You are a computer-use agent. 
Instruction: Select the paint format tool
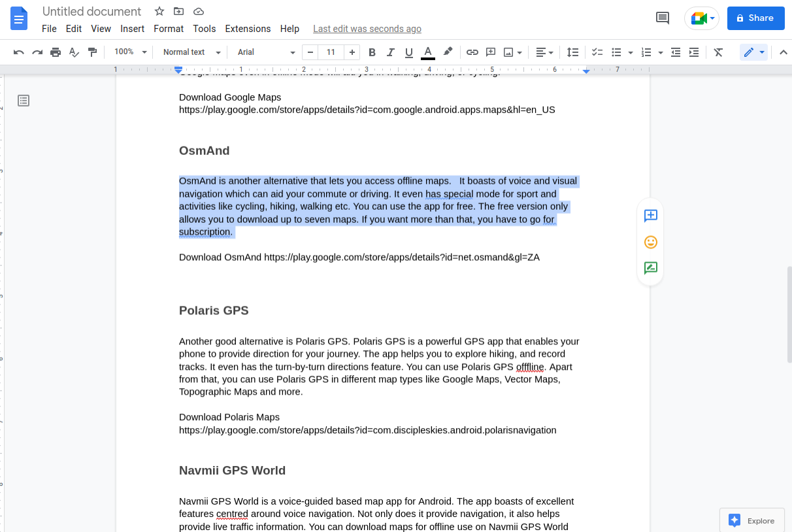point(92,52)
